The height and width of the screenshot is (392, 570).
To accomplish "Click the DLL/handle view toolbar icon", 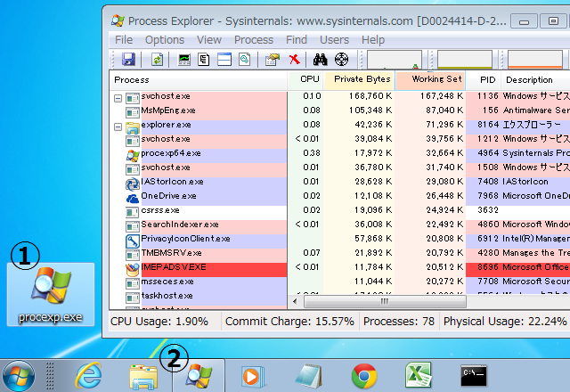I will pos(245,60).
